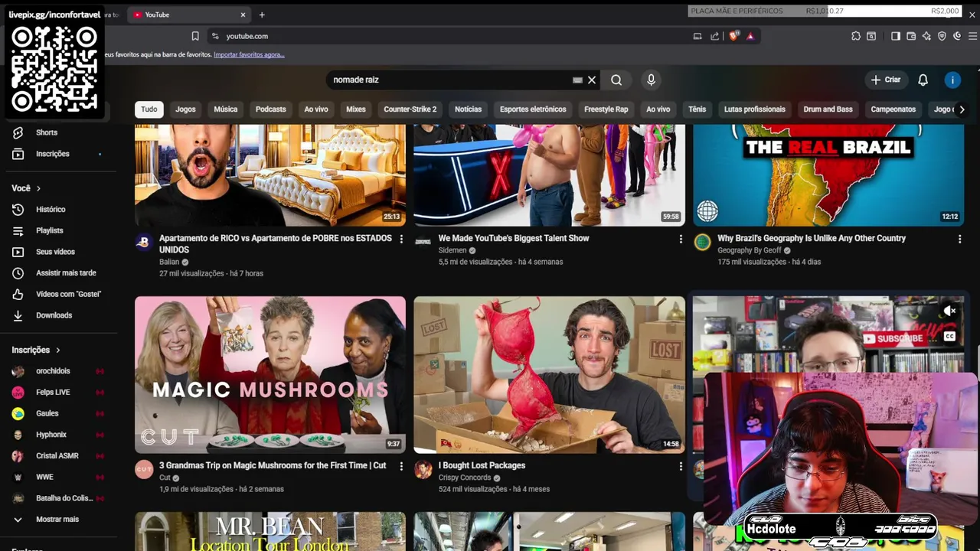Close the YouTube browser tab
980x551 pixels.
point(243,15)
